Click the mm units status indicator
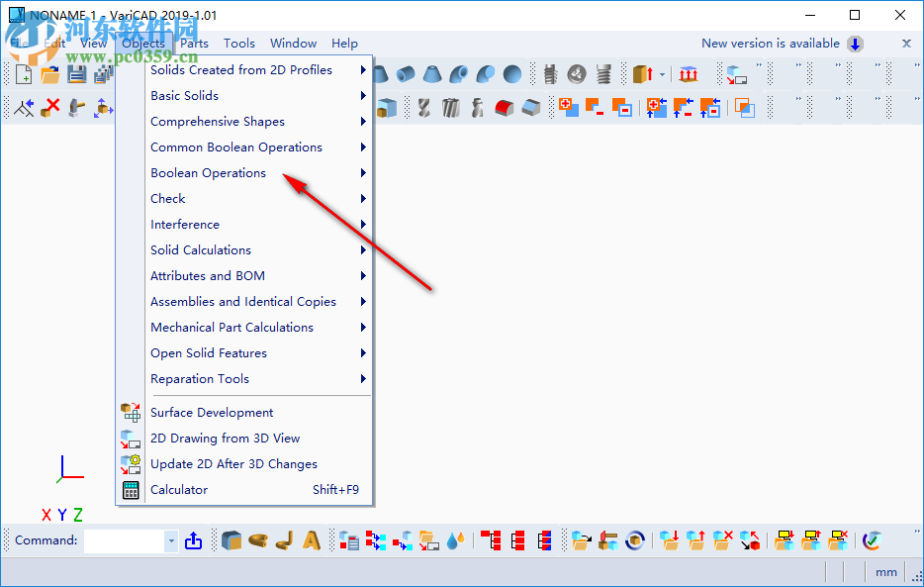 point(885,572)
